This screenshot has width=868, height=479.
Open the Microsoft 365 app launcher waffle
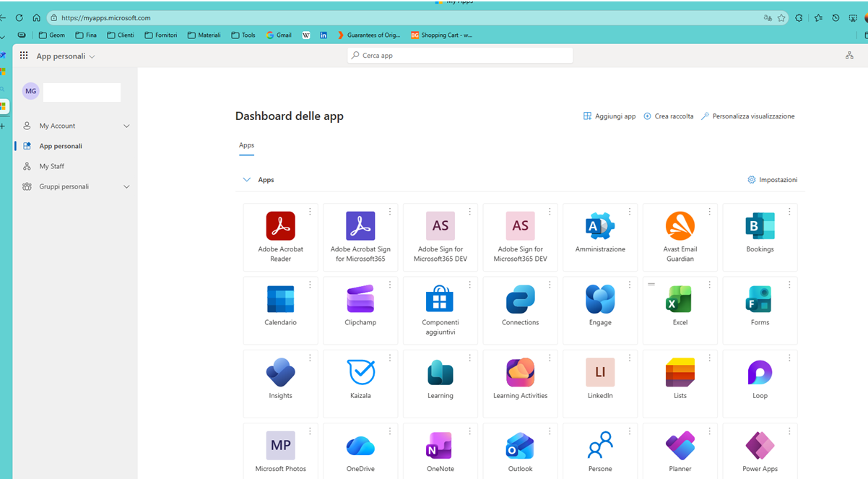24,56
